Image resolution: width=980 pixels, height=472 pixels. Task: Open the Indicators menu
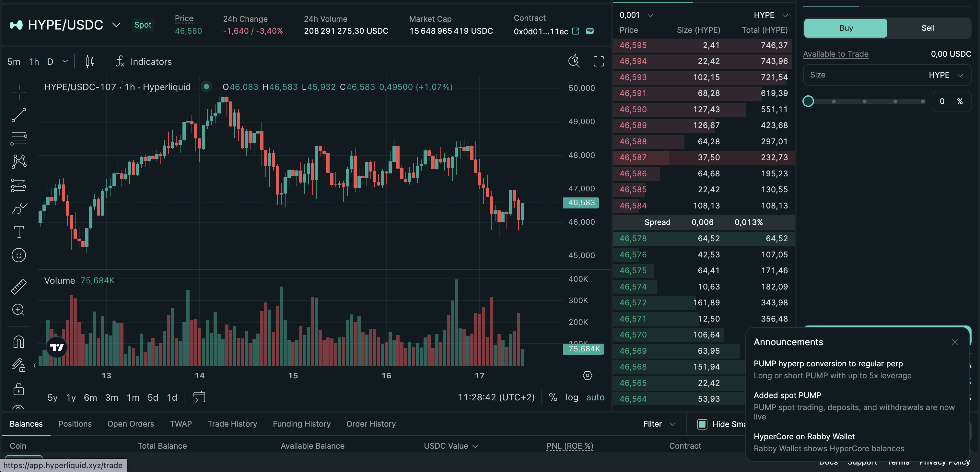(x=144, y=61)
